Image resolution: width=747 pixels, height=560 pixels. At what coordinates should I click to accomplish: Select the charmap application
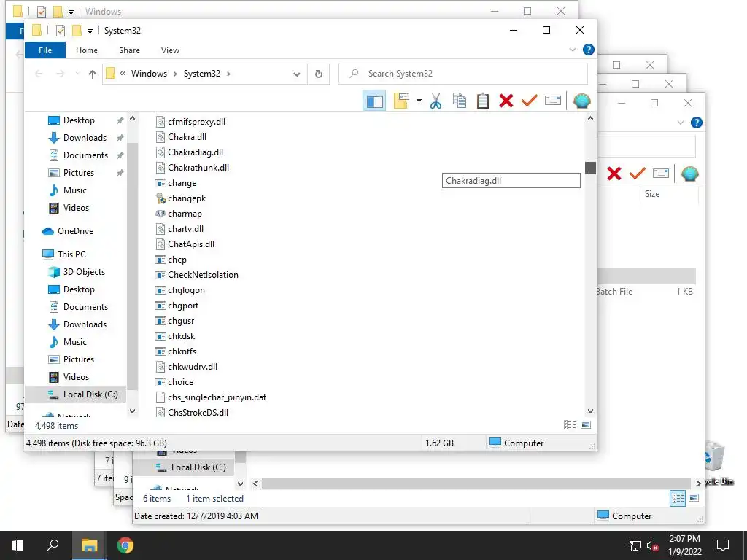click(185, 214)
